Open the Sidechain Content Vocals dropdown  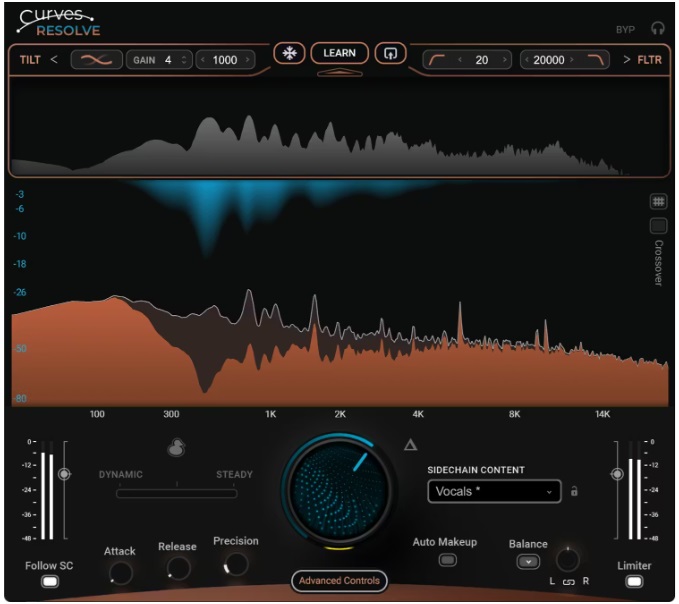pyautogui.click(x=494, y=491)
